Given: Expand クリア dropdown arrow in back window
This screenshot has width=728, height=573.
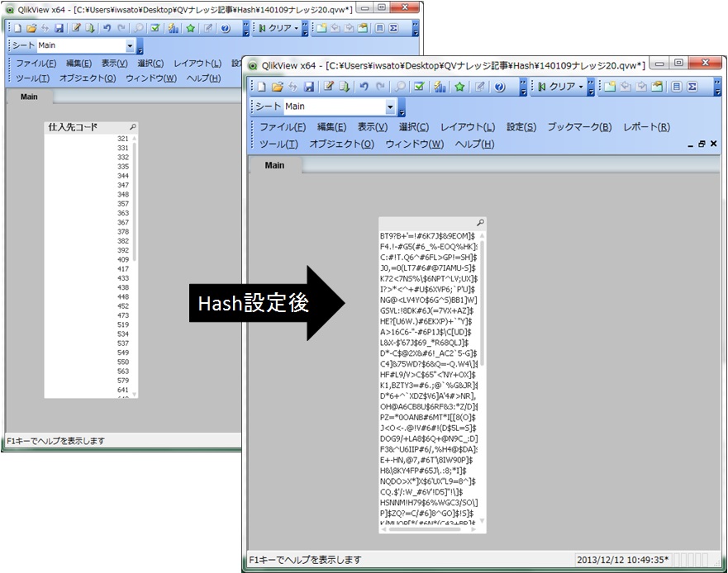Looking at the screenshot, I should tap(296, 28).
